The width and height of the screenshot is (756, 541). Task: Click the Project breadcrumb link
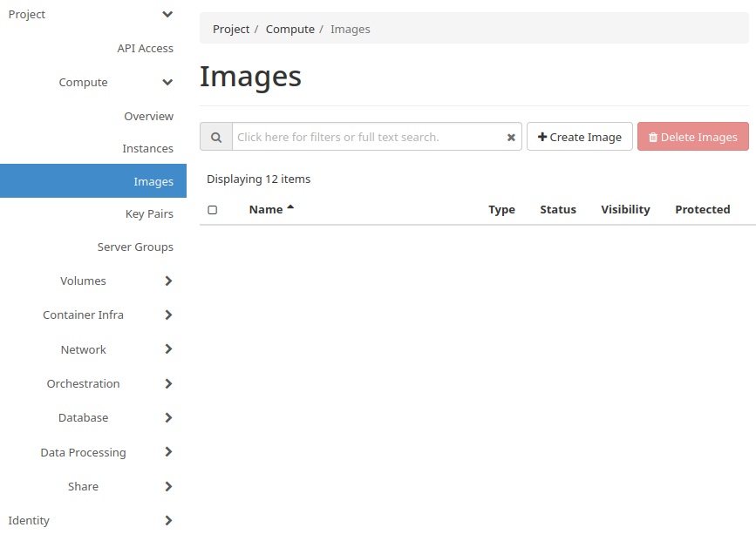(231, 30)
